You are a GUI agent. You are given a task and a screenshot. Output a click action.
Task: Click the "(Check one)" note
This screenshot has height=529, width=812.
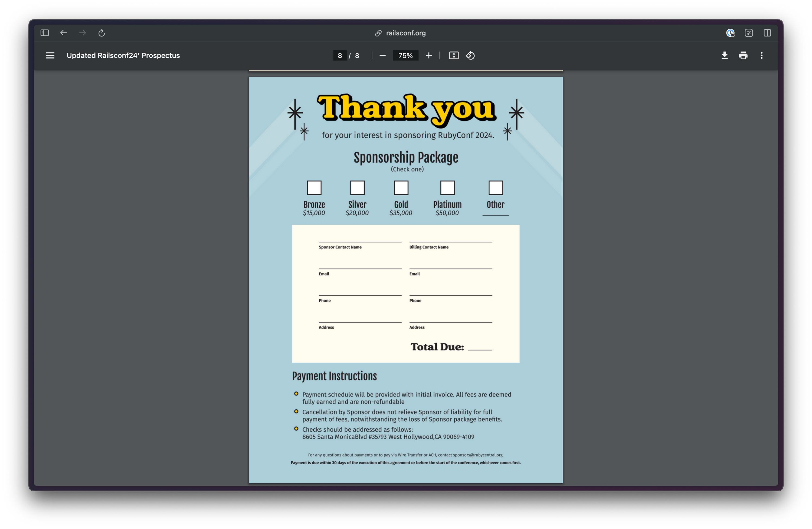tap(407, 169)
